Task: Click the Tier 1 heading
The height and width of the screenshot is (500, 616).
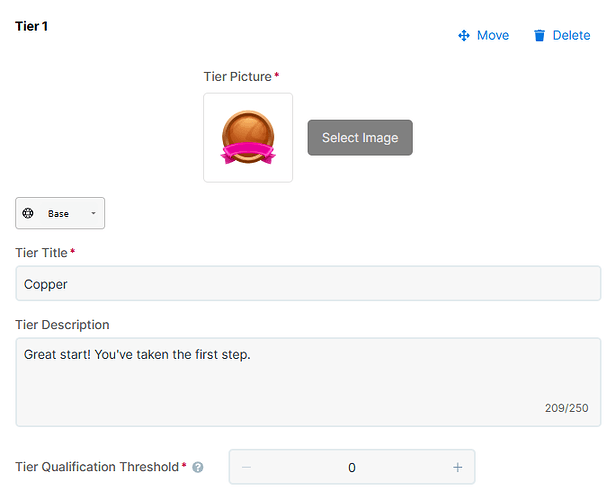Action: click(x=31, y=26)
